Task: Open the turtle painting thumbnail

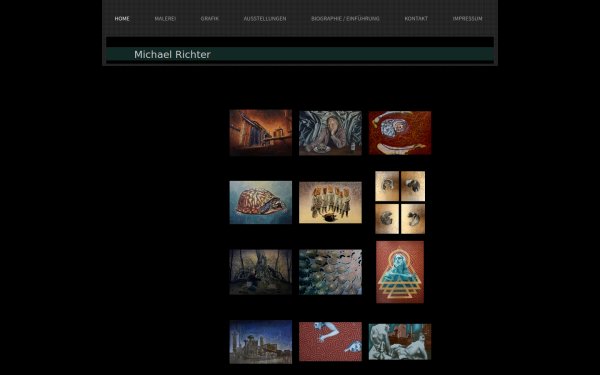Action: (261, 202)
